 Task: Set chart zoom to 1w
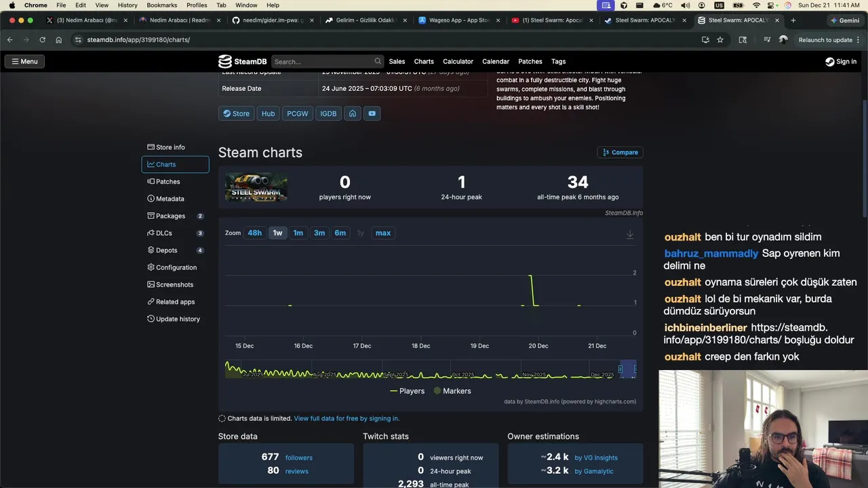click(277, 233)
